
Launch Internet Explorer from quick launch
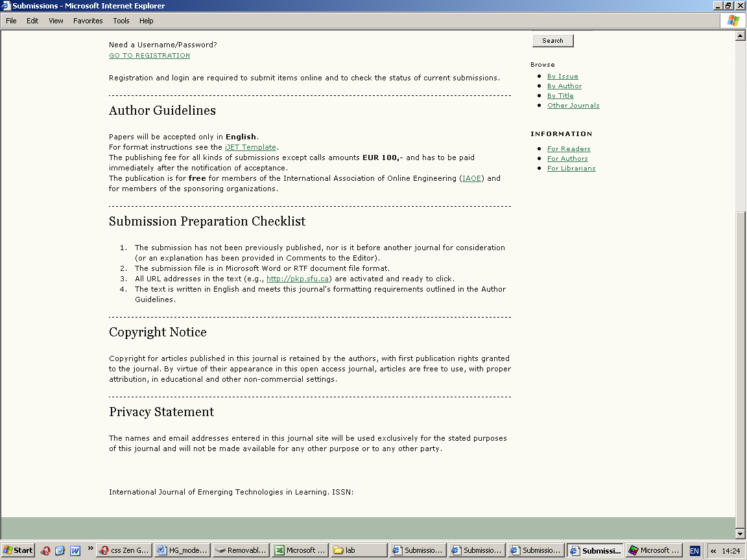coord(60,550)
